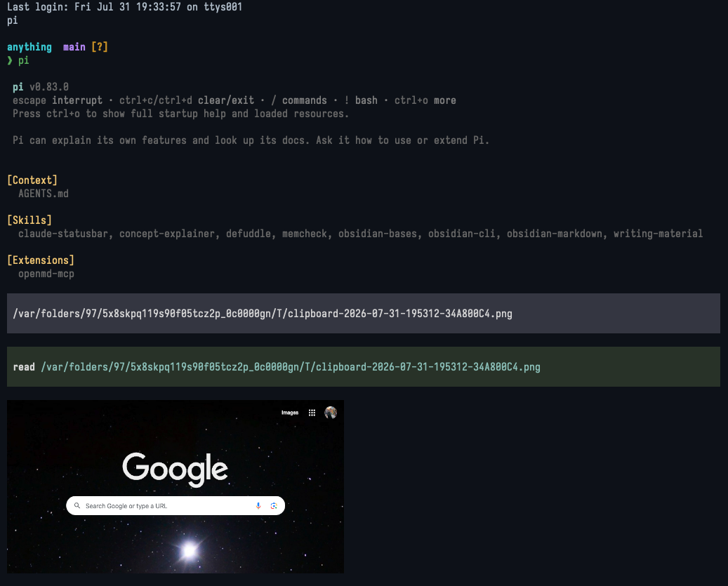Select the defuddle skill
This screenshot has height=586, width=728.
click(x=249, y=234)
